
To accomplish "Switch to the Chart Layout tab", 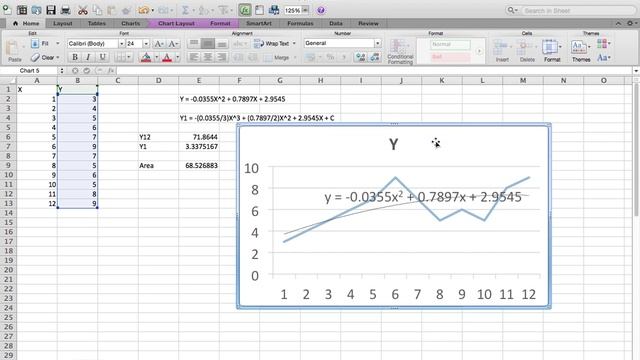I will pos(176,23).
